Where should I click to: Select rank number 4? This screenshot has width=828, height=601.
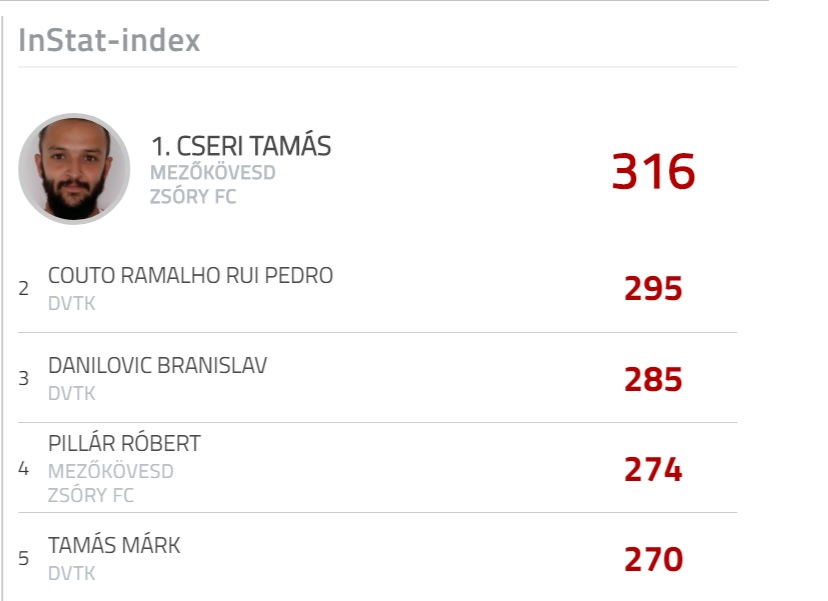point(23,468)
